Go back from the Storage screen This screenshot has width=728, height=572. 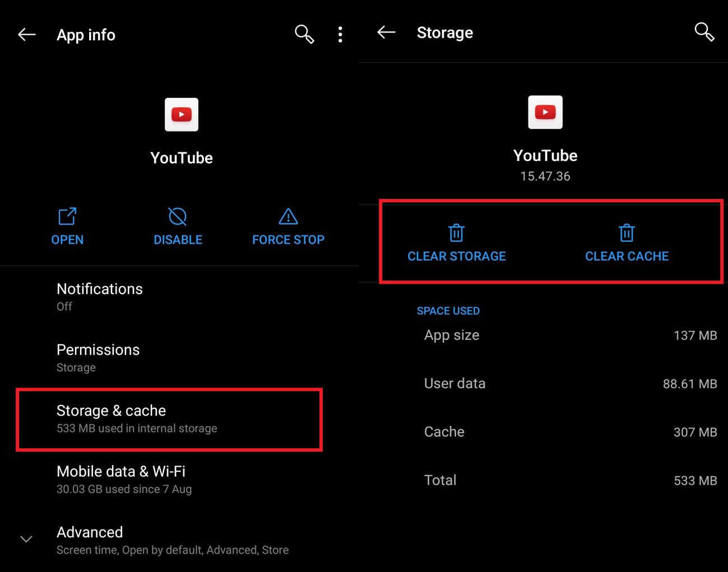click(386, 32)
